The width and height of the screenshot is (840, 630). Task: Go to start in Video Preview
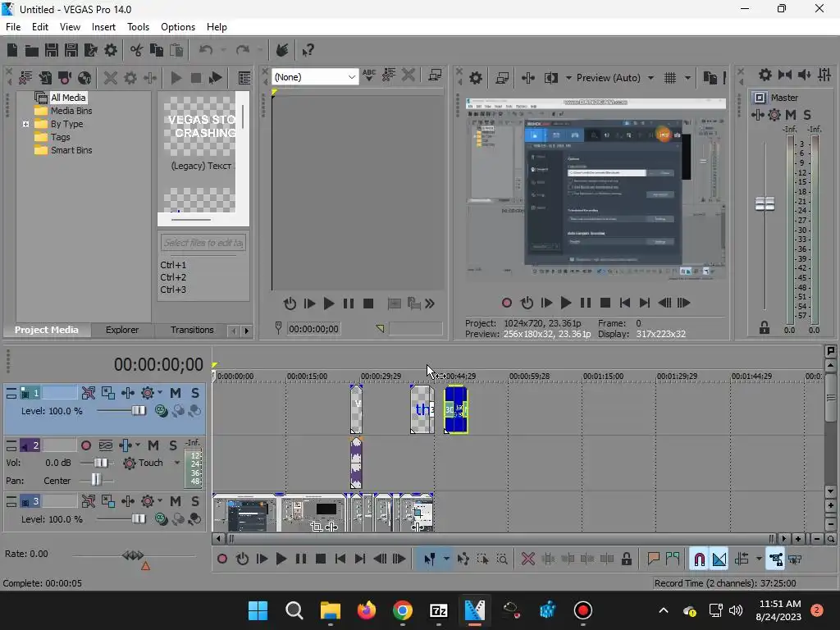624,304
